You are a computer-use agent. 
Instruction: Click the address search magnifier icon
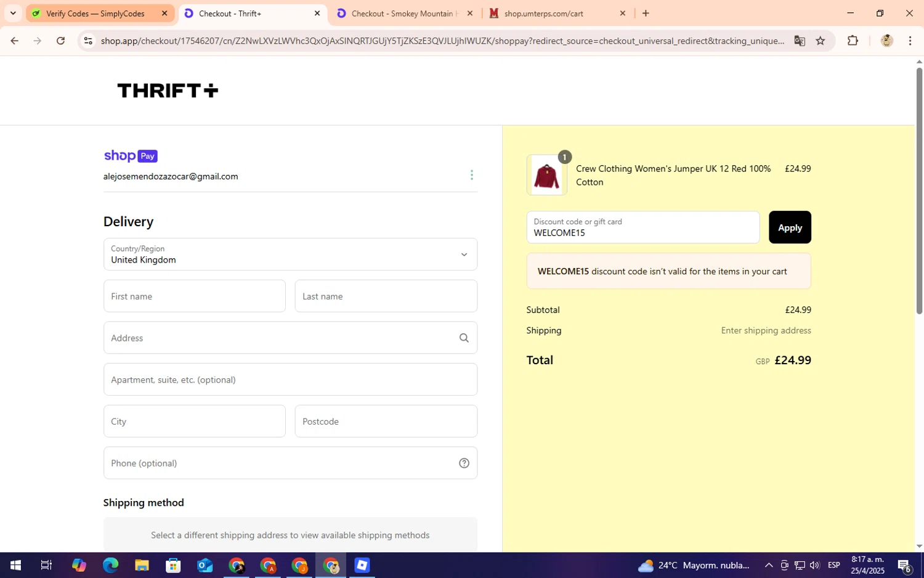point(464,338)
